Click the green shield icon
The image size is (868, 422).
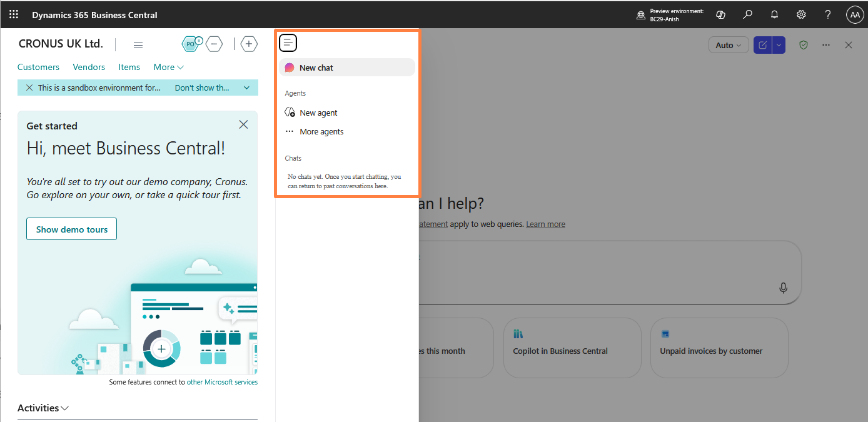click(x=804, y=45)
